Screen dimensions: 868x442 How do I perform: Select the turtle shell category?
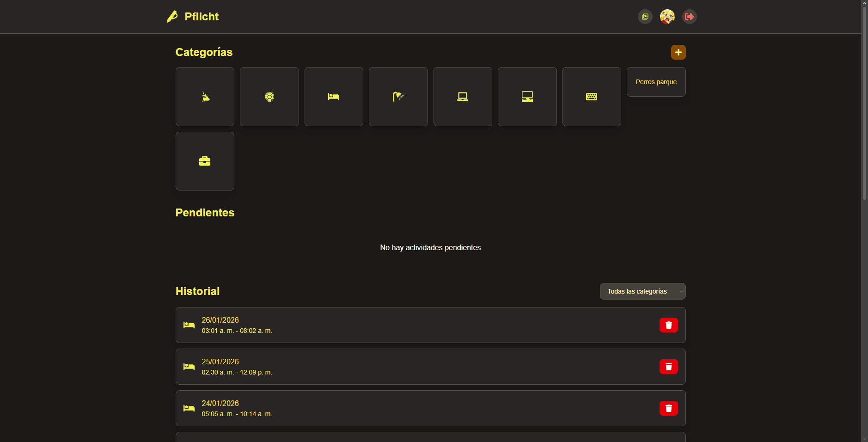tap(269, 97)
